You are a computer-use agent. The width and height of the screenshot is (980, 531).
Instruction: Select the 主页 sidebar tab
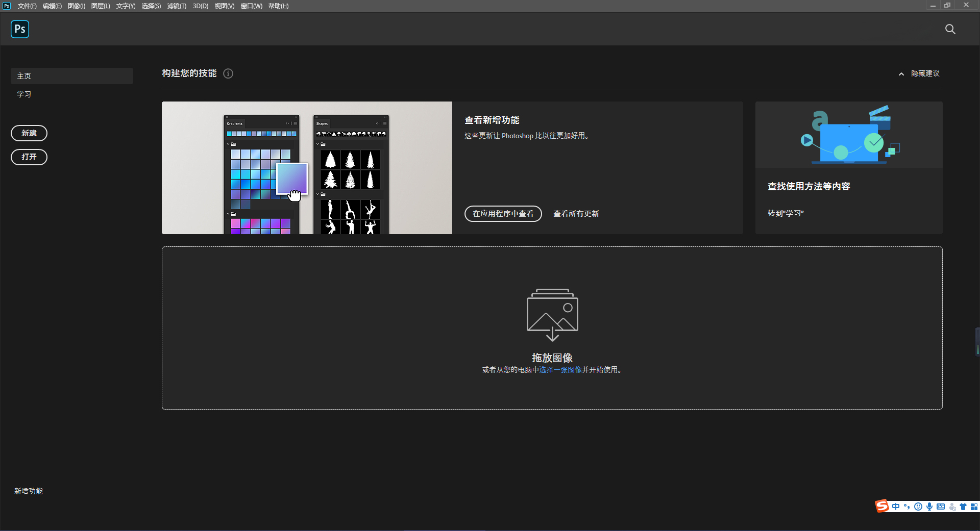tap(72, 76)
